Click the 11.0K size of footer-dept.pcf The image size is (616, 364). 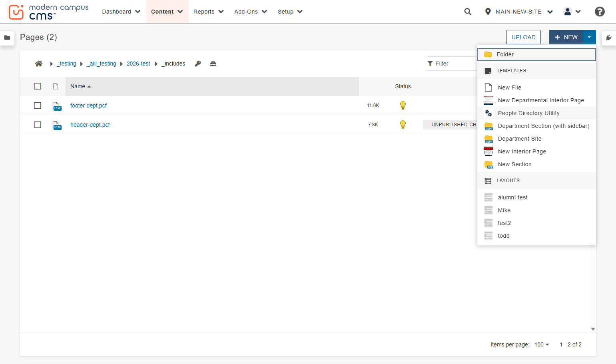[x=373, y=105]
